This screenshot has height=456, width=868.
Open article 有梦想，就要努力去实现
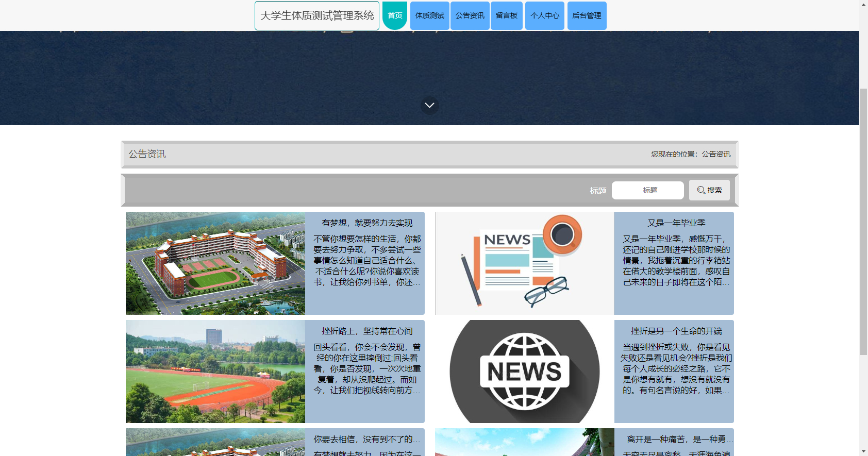coord(367,223)
